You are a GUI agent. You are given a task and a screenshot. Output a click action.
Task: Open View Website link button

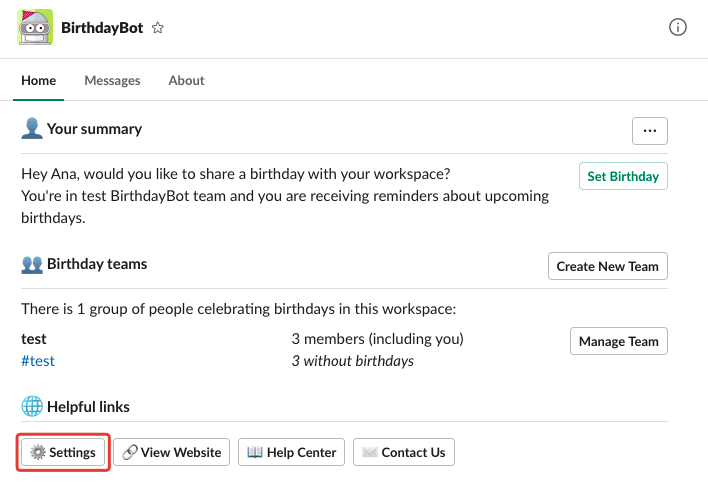pyautogui.click(x=172, y=452)
